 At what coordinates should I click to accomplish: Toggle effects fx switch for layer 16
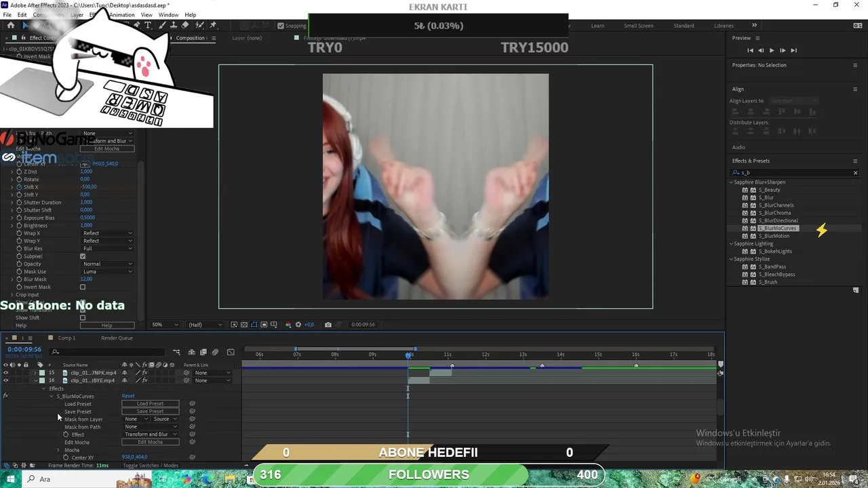point(144,380)
